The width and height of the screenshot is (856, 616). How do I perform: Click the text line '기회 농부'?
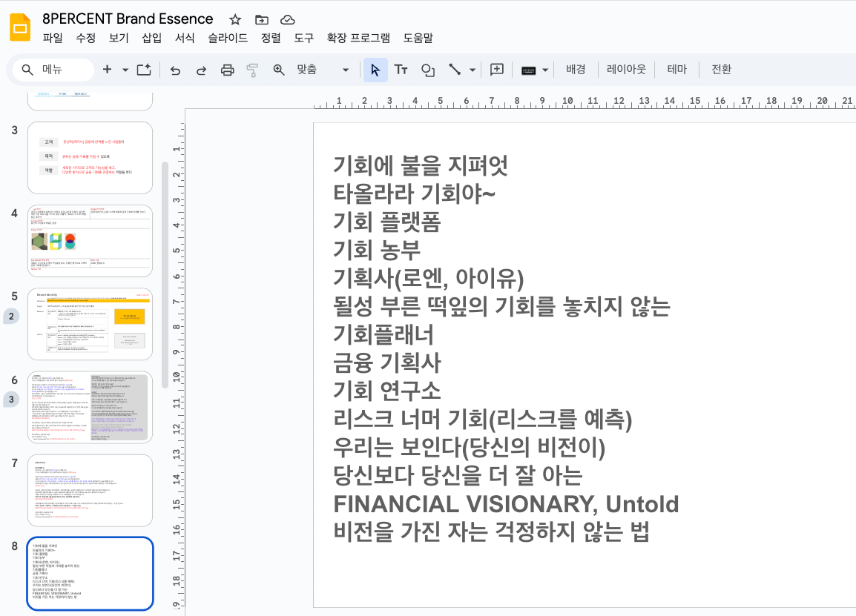377,250
